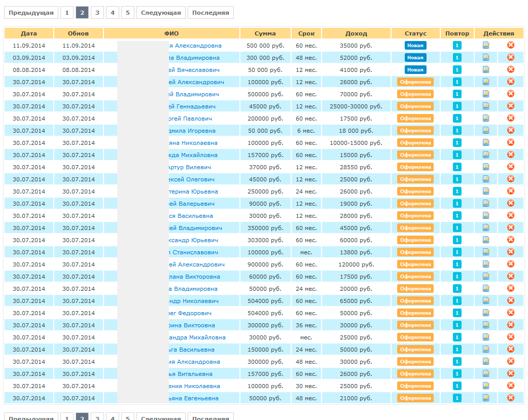Open page 5 in top pagination

127,13
